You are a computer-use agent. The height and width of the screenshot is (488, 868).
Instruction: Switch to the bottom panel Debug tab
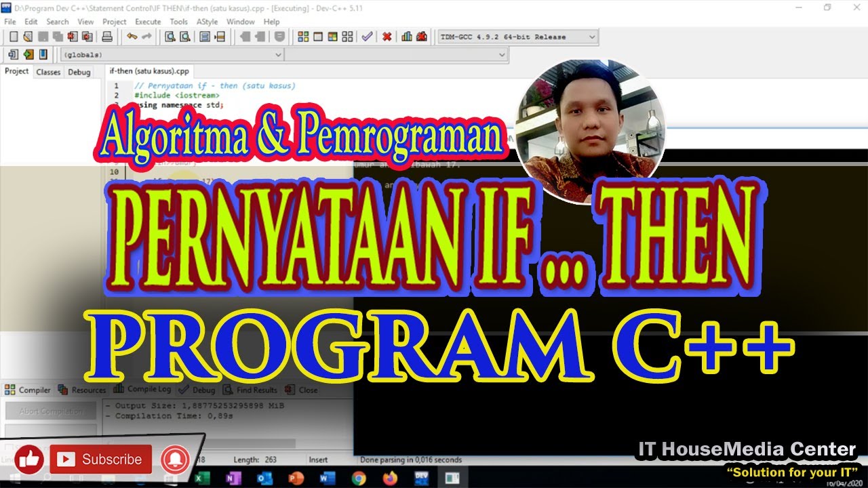[197, 390]
